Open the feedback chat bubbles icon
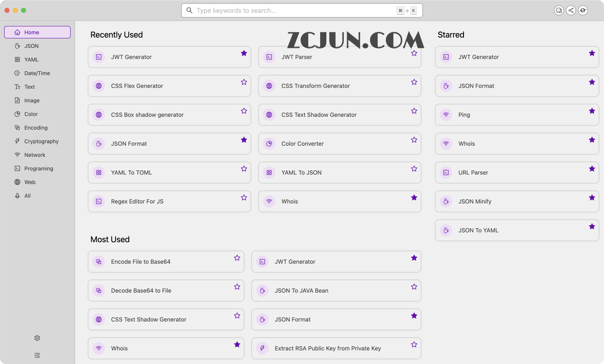Image resolution: width=604 pixels, height=364 pixels. coord(559,10)
